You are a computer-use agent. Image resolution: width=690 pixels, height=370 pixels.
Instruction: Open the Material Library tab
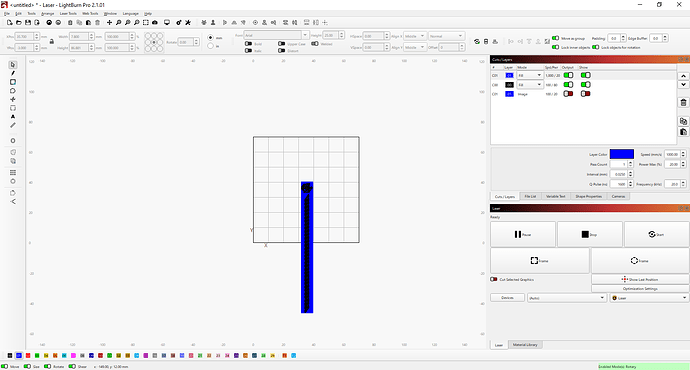(x=525, y=344)
